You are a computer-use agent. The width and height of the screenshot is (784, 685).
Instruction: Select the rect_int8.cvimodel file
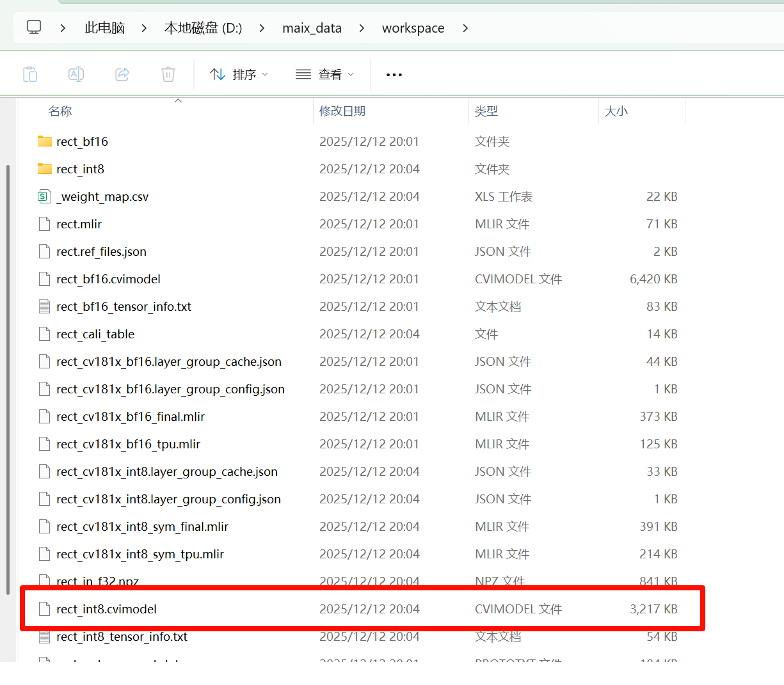[x=106, y=609]
